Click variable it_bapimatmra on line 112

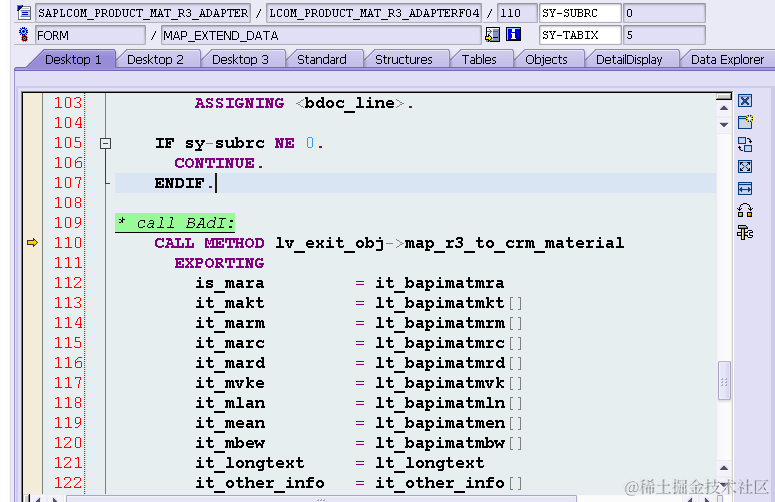click(439, 283)
